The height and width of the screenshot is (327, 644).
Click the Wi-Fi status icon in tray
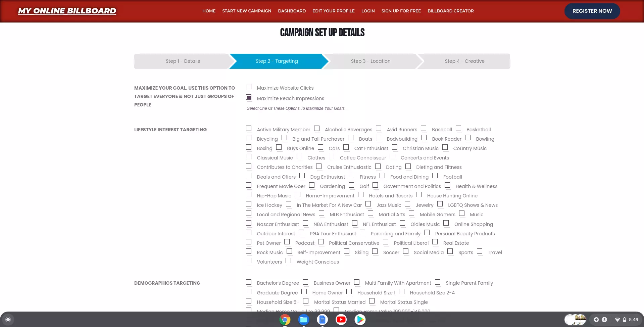617,320
